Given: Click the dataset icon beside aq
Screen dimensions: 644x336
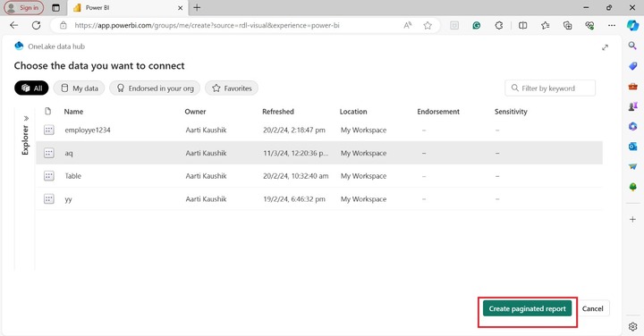Looking at the screenshot, I should click(49, 153).
